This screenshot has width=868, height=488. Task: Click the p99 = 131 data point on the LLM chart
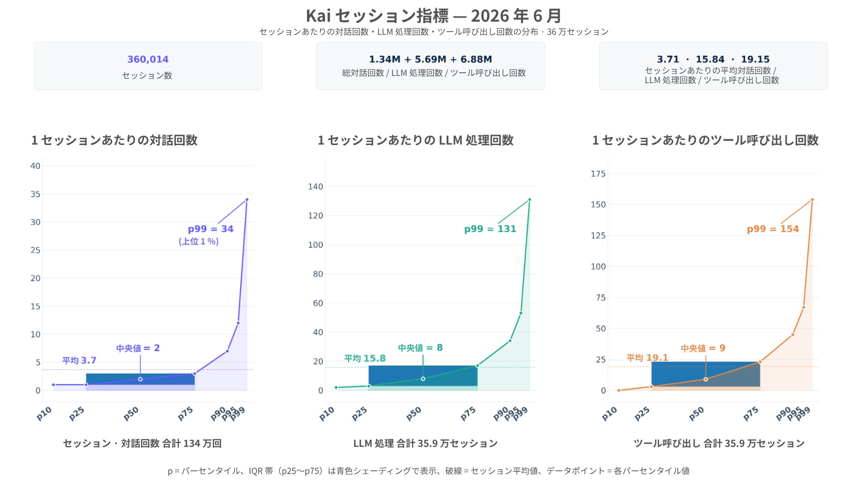click(x=529, y=200)
